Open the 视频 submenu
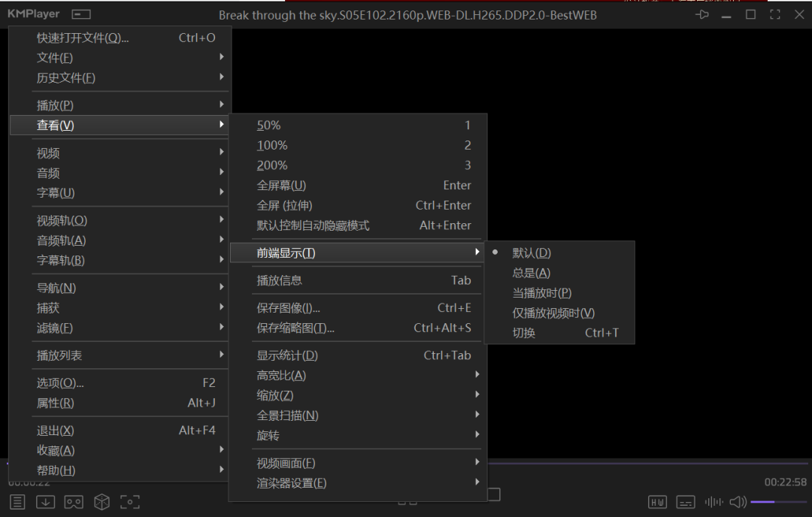812x517 pixels. pos(119,153)
